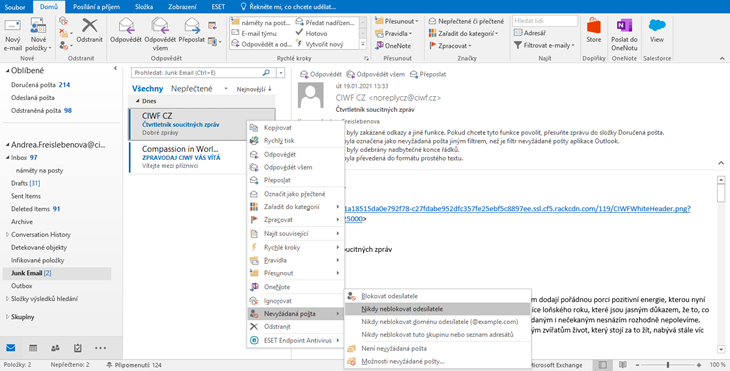
Task: Open the Store add-ins icon
Action: [594, 31]
